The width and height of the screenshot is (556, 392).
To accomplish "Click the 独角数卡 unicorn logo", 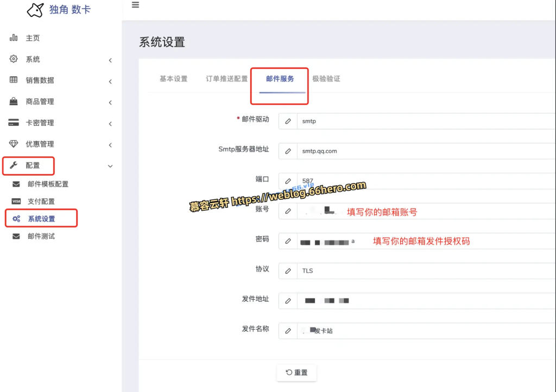I will tap(35, 10).
